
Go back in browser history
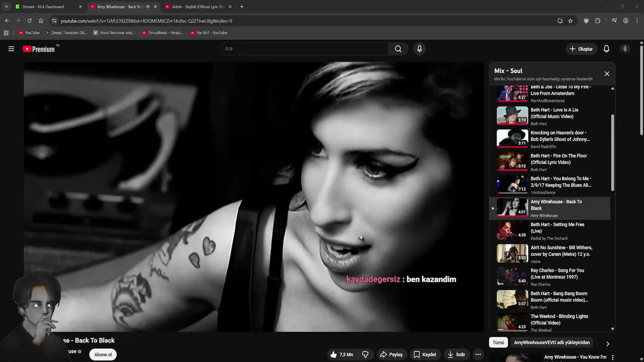(x=7, y=21)
